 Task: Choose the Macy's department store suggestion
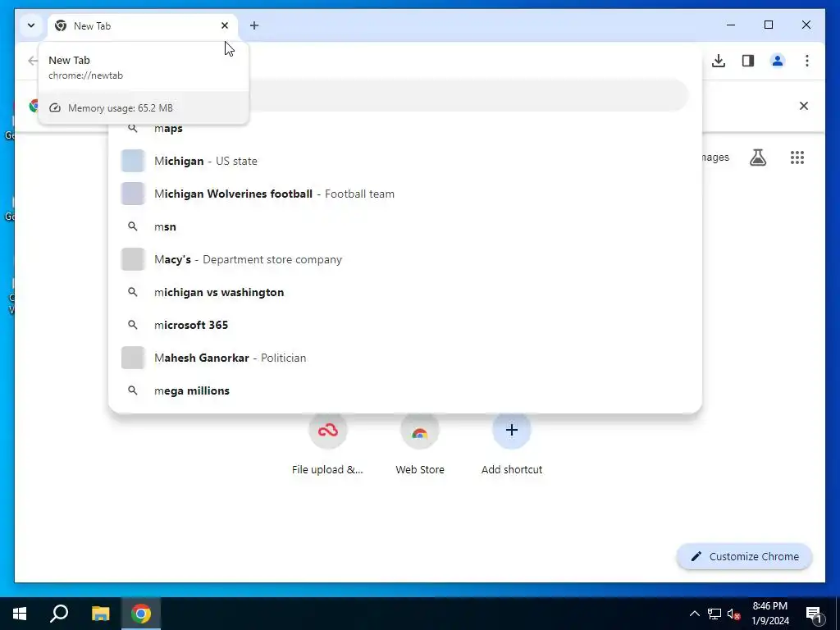(405, 259)
